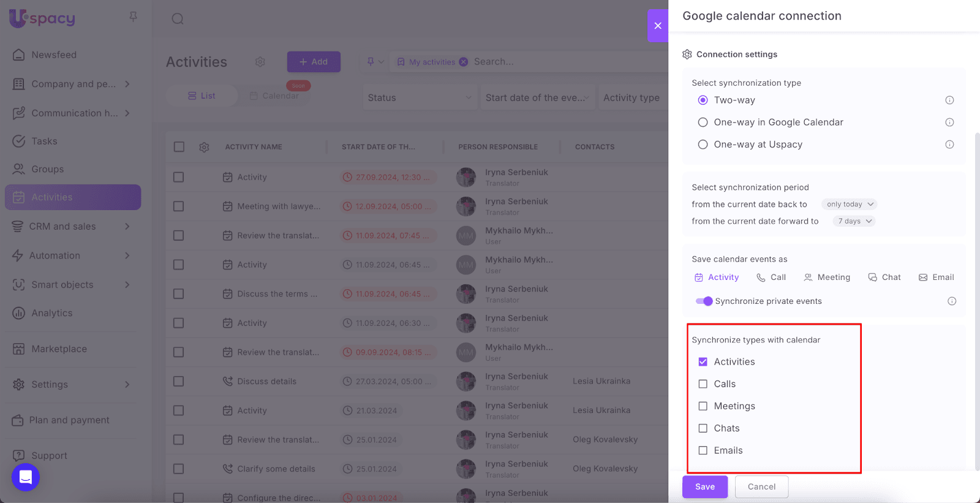This screenshot has width=980, height=503.
Task: Select Meeting as saved event type
Action: 827,278
